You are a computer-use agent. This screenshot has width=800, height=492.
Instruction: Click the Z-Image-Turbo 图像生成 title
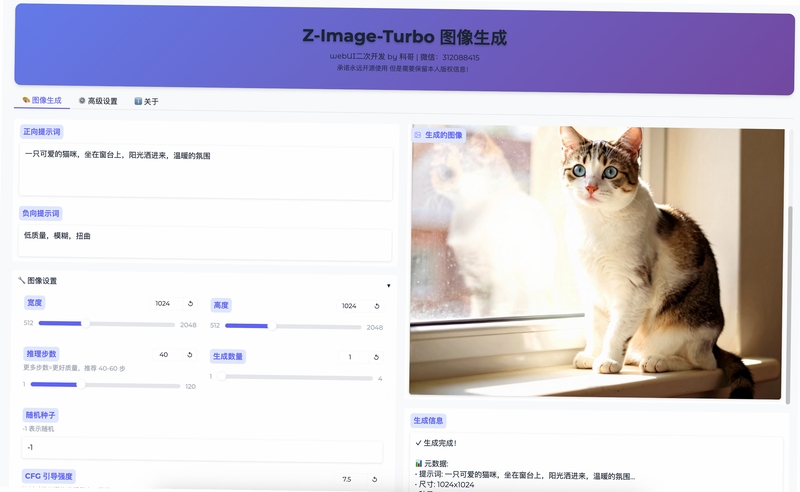(405, 37)
